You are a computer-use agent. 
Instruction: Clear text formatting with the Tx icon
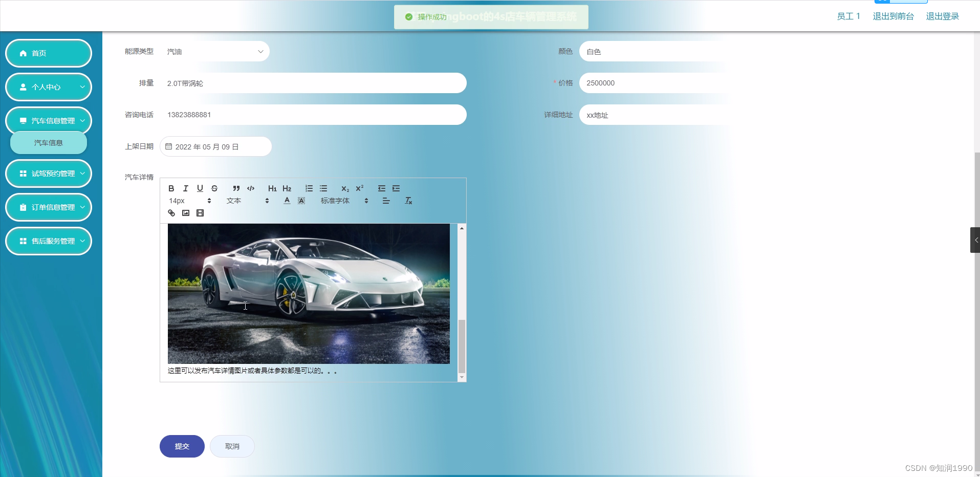pos(408,201)
